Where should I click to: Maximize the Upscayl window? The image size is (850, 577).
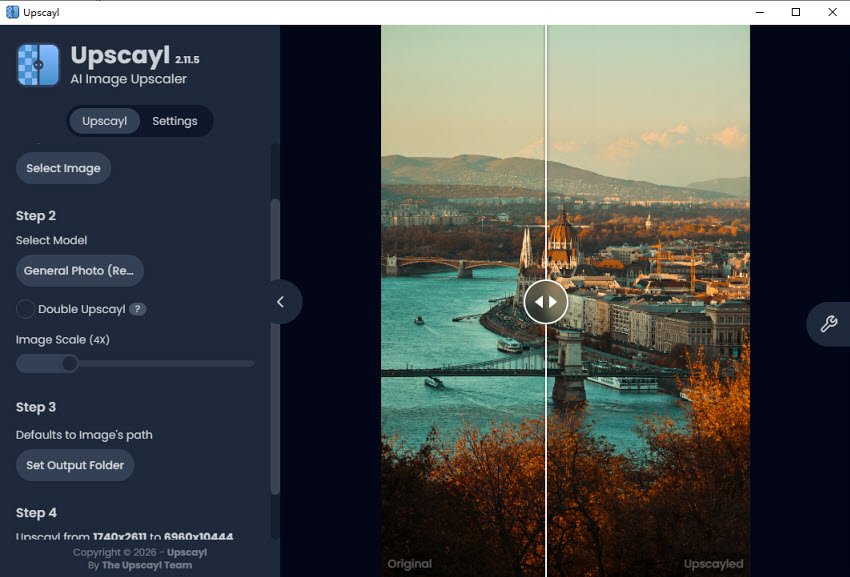coord(795,11)
